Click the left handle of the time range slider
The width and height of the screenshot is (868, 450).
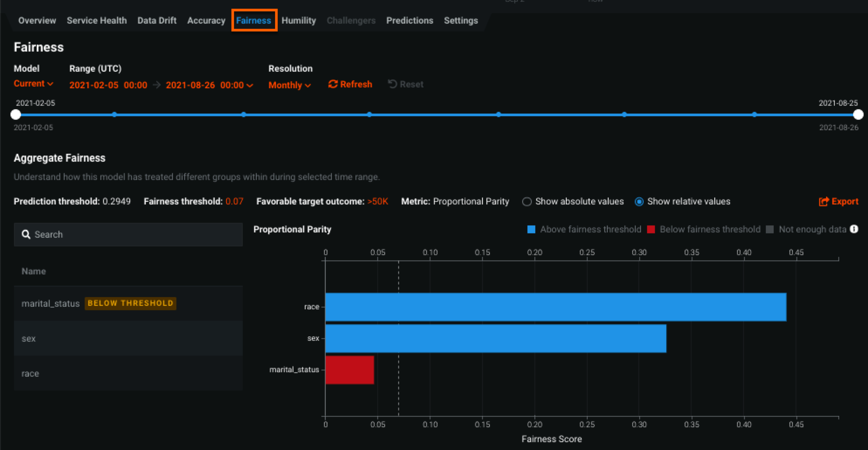point(16,114)
